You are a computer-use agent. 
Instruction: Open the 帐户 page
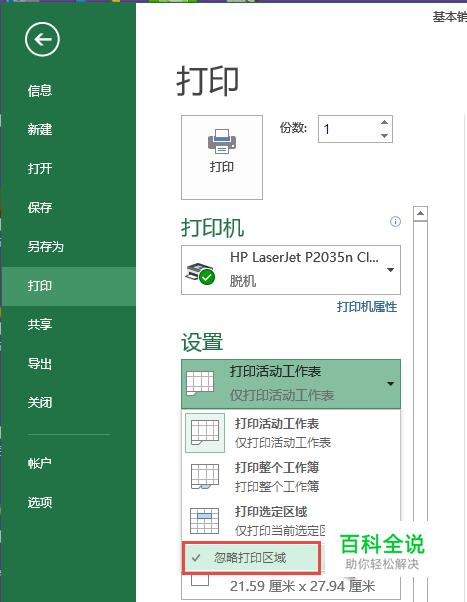(x=40, y=463)
